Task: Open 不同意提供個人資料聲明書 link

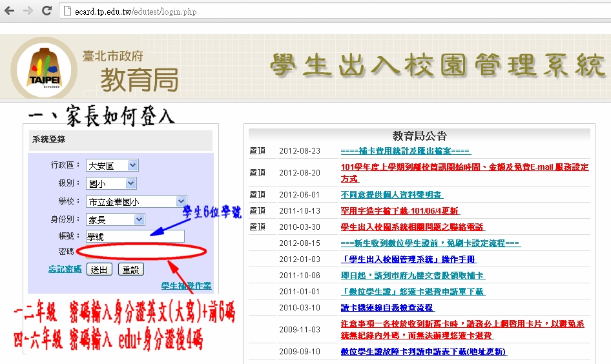Action: [391, 194]
